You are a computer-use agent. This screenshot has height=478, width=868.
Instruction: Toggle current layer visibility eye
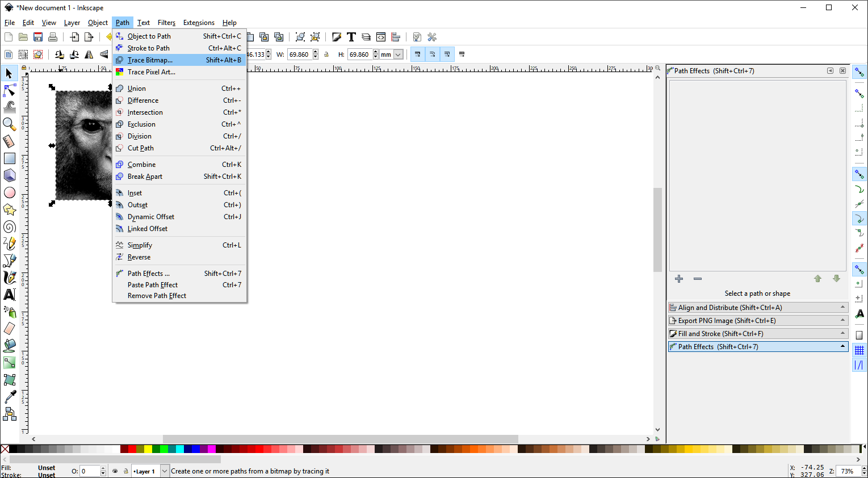click(x=115, y=471)
